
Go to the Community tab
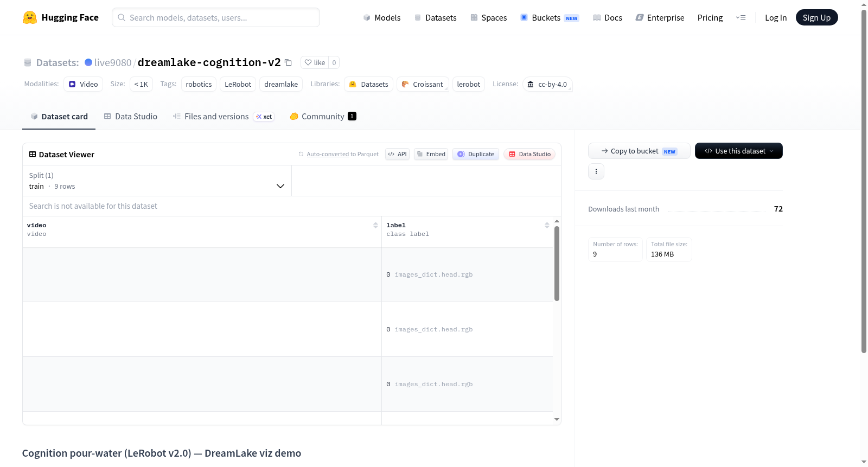[323, 117]
